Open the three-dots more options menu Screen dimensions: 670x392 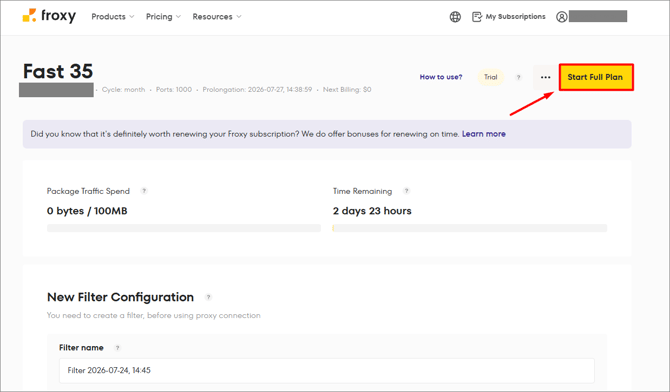pyautogui.click(x=545, y=77)
